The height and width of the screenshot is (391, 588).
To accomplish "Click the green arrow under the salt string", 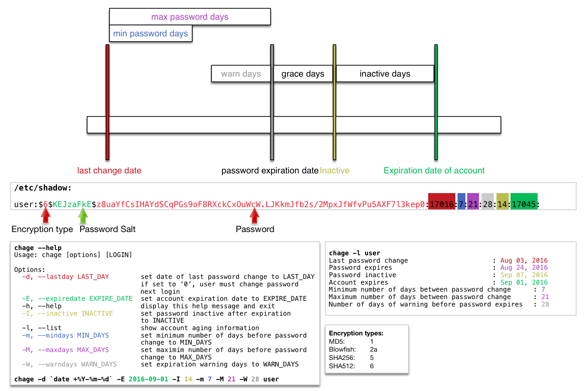I will coord(83,216).
